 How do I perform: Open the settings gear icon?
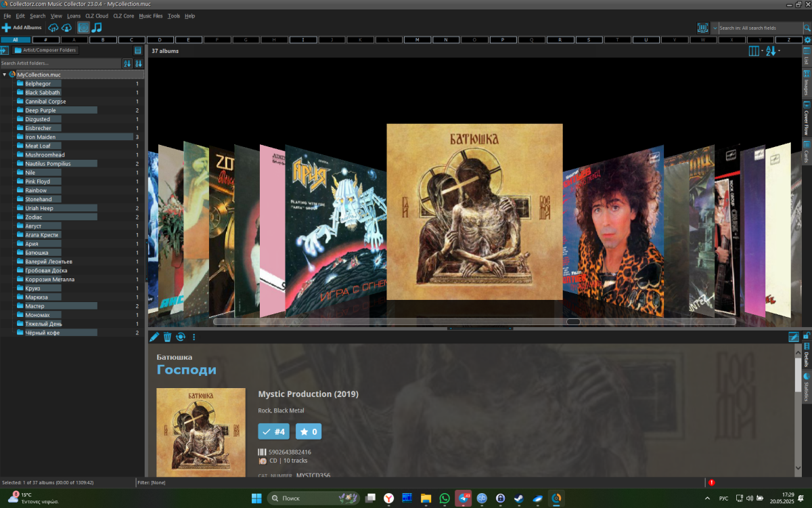pyautogui.click(x=807, y=40)
